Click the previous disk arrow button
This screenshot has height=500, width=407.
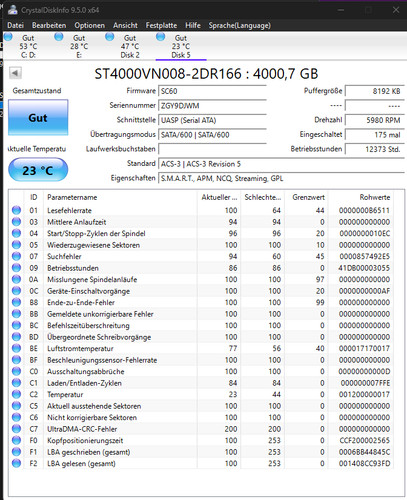[x=15, y=73]
